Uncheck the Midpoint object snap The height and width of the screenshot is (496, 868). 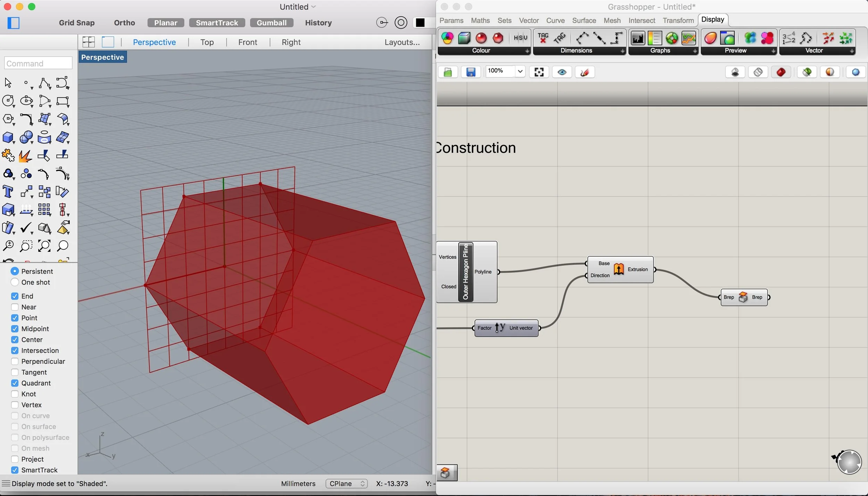15,329
